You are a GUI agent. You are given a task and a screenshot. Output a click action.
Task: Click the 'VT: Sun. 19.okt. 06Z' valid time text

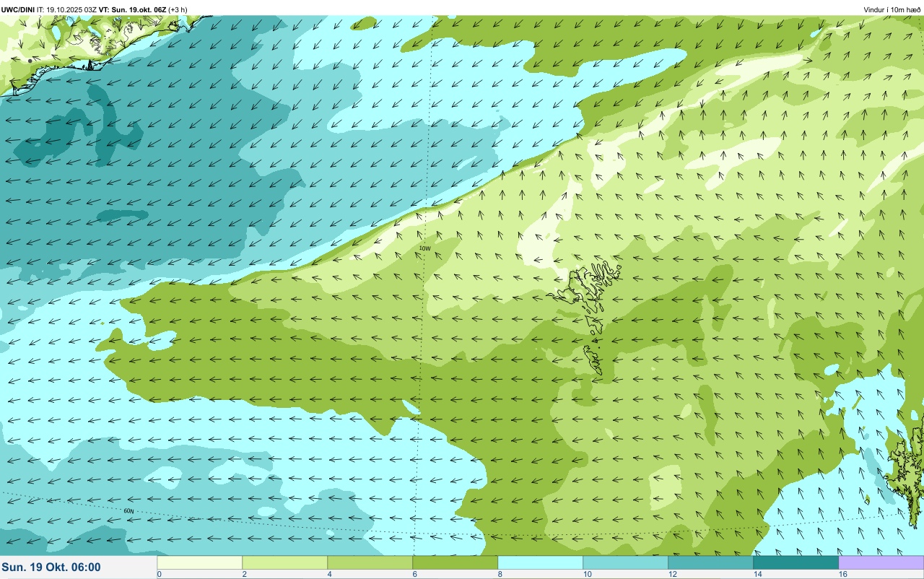pyautogui.click(x=132, y=9)
